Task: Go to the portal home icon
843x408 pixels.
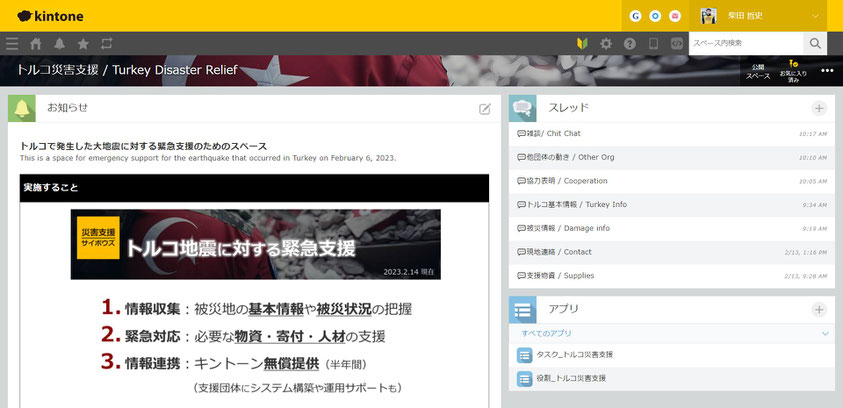Action: [x=35, y=44]
